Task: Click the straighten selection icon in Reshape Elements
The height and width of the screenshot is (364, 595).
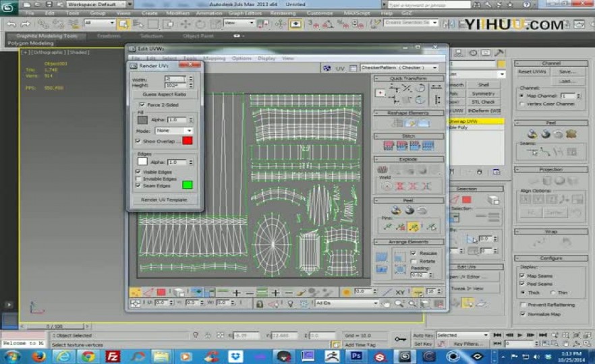Action: point(397,123)
